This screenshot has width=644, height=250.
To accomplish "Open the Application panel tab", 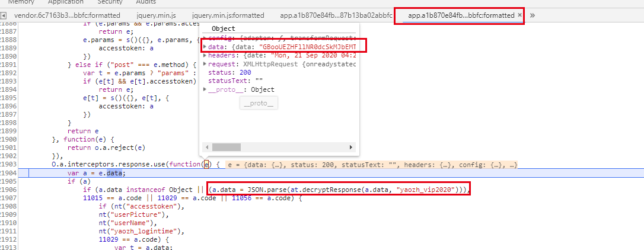I will coord(66,2).
